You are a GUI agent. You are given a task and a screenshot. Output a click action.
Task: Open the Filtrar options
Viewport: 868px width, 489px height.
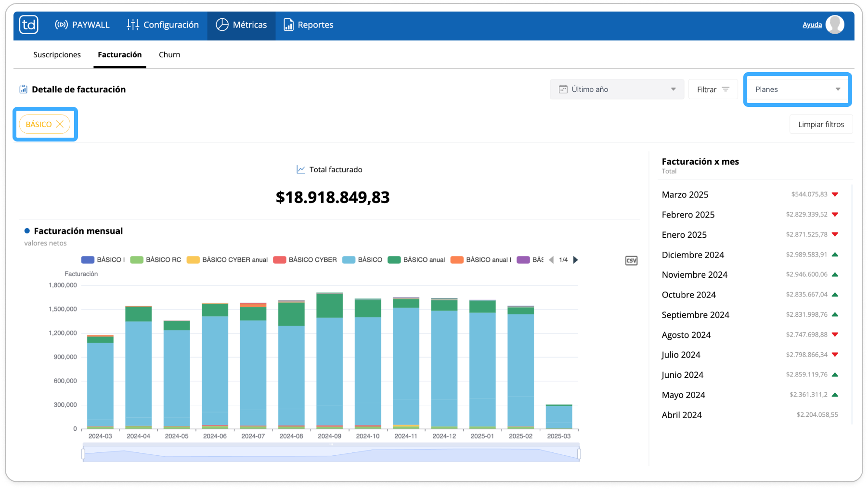tap(713, 90)
